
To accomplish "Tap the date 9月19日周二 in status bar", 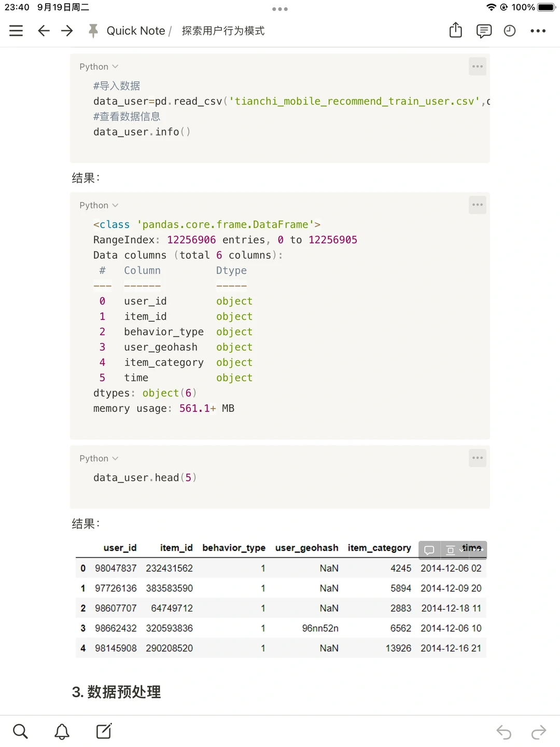I will [63, 7].
